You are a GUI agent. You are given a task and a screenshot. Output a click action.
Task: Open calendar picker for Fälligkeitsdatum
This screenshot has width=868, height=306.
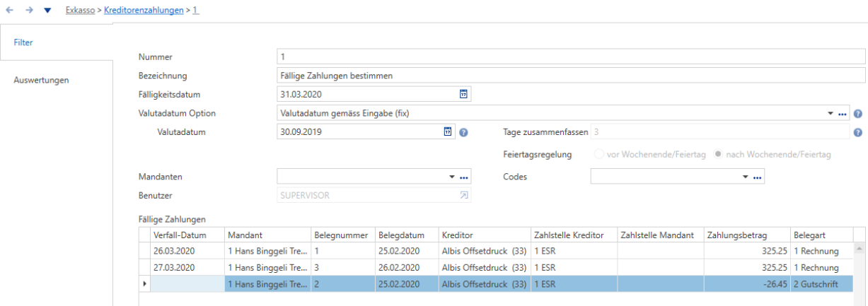464,94
